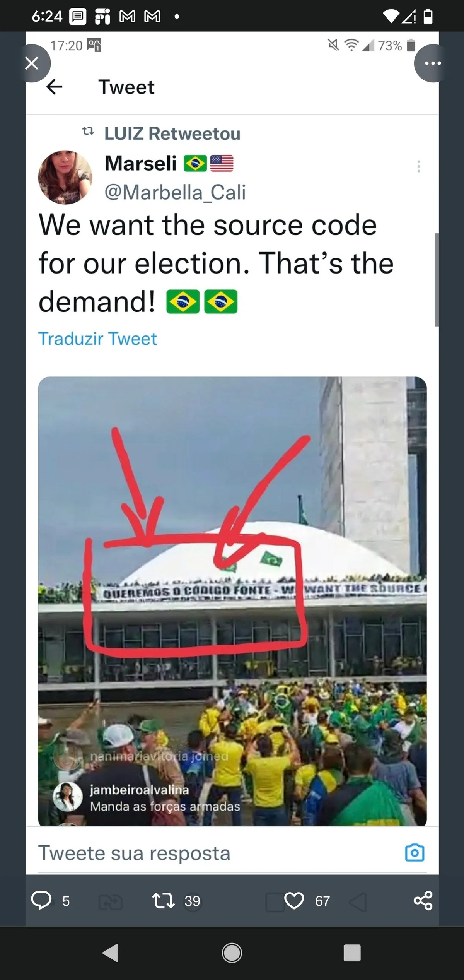464x980 pixels.
Task: Tap Android recent apps square button
Action: click(x=352, y=953)
